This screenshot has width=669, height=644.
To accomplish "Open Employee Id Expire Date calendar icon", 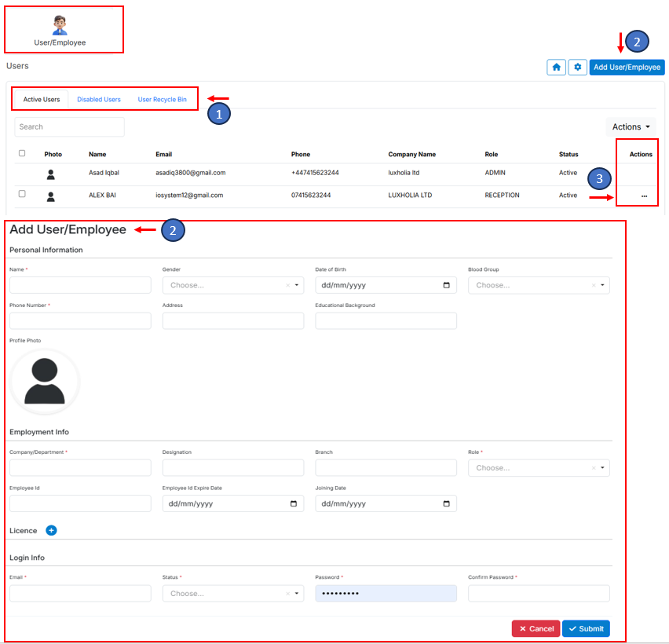I will [x=294, y=503].
